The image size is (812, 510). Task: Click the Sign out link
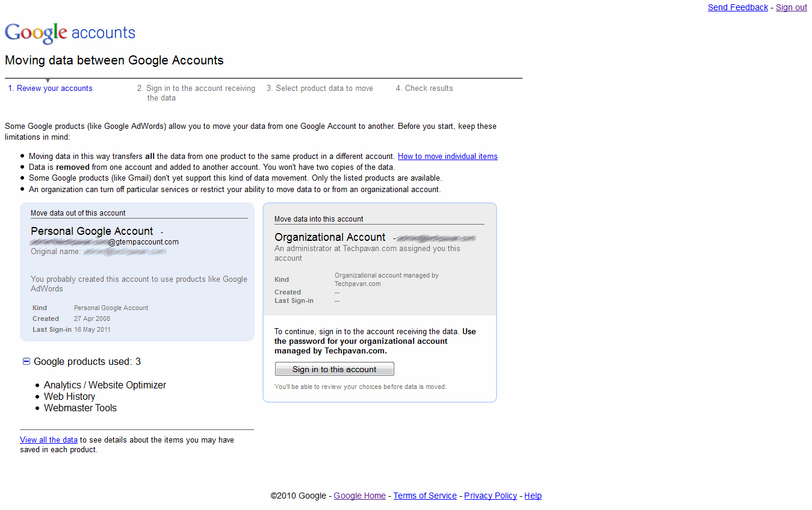pyautogui.click(x=791, y=7)
